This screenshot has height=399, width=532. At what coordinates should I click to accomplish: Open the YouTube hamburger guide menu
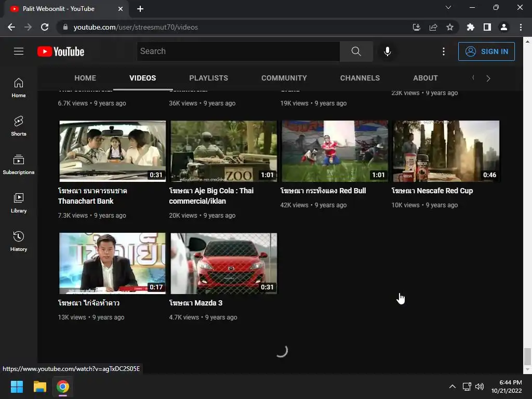pos(19,51)
